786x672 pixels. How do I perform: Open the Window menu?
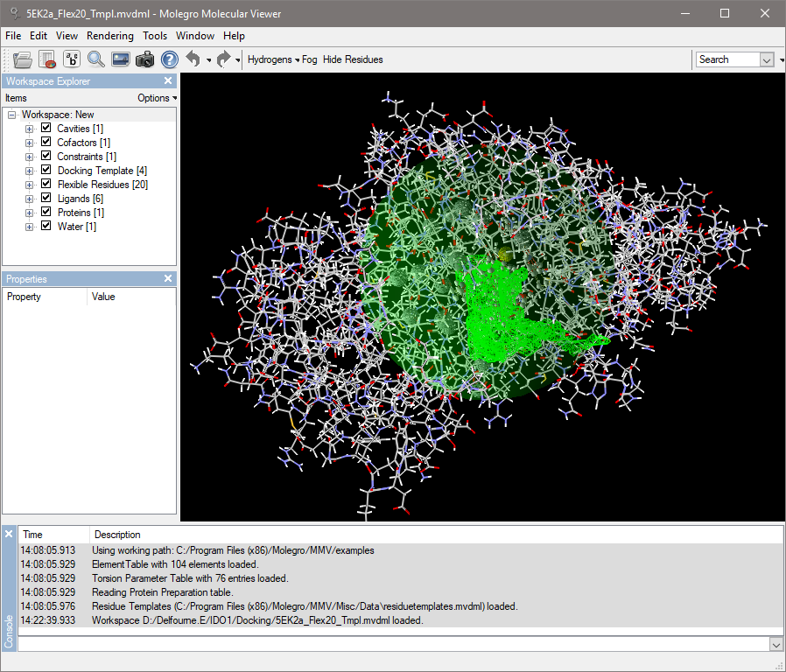pos(195,36)
